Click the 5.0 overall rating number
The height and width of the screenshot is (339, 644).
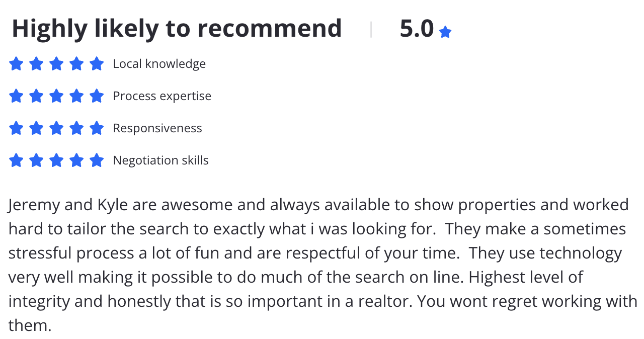417,29
